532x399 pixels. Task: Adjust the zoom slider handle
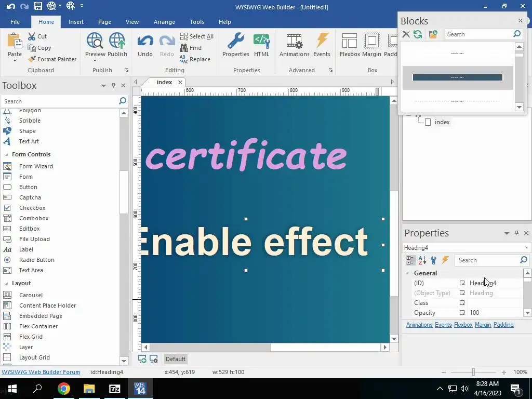pyautogui.click(x=473, y=372)
